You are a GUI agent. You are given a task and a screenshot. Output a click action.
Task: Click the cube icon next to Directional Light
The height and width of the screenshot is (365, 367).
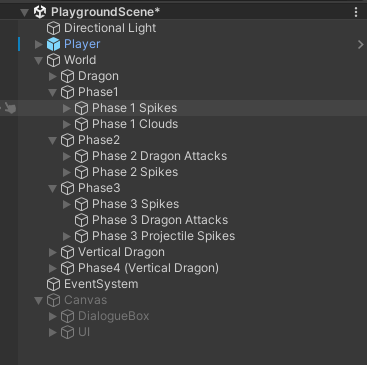tap(53, 28)
